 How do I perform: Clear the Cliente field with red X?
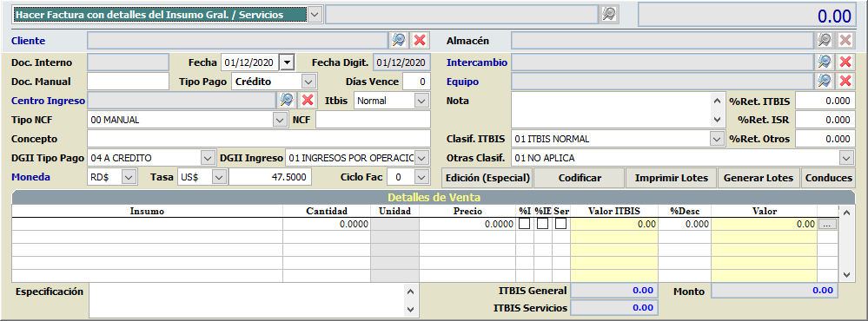pyautogui.click(x=421, y=40)
